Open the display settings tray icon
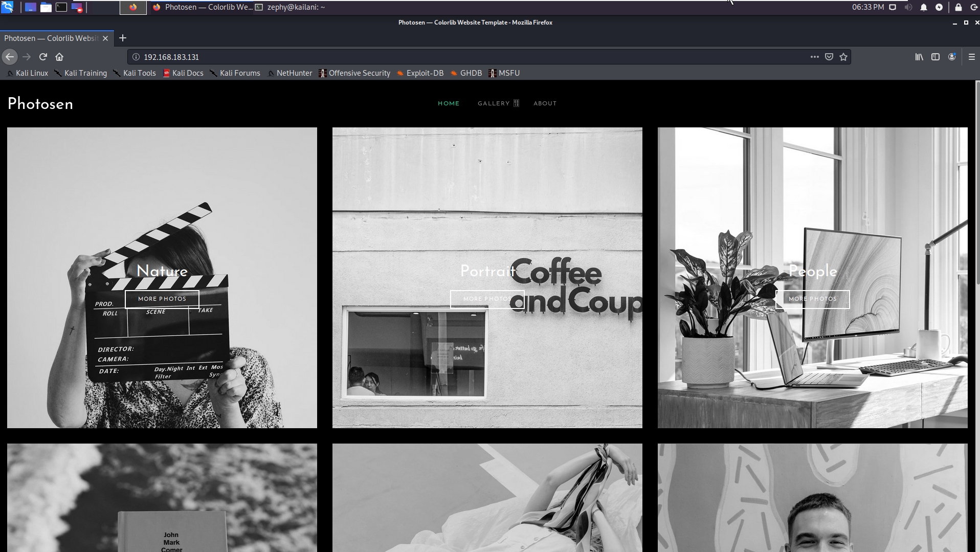980x552 pixels. [x=893, y=7]
